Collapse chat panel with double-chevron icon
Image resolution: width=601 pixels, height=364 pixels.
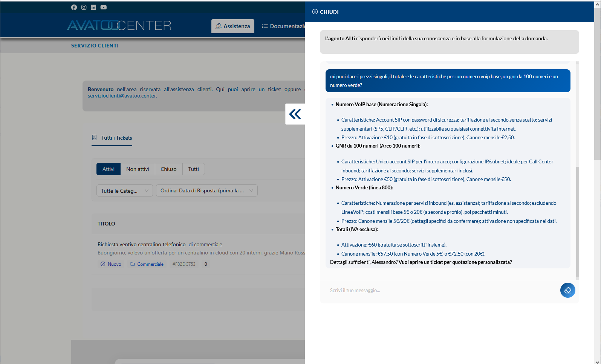[295, 114]
